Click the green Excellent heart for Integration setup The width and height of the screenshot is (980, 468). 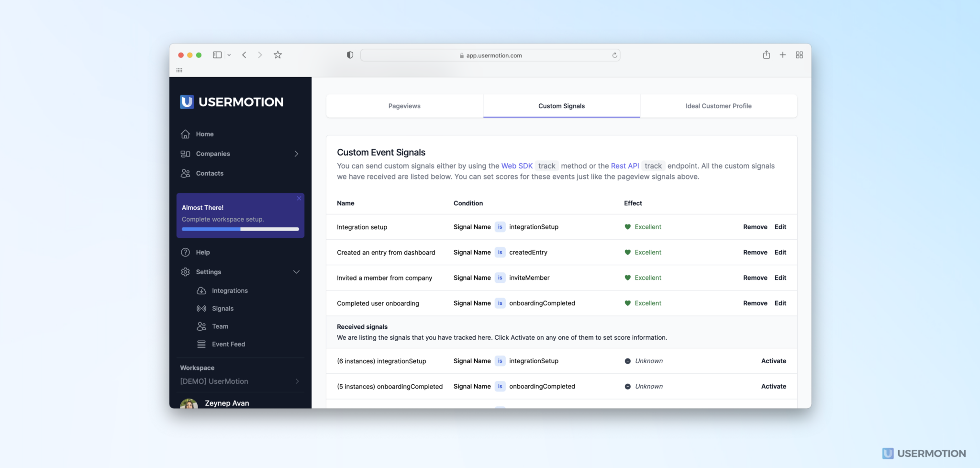627,227
